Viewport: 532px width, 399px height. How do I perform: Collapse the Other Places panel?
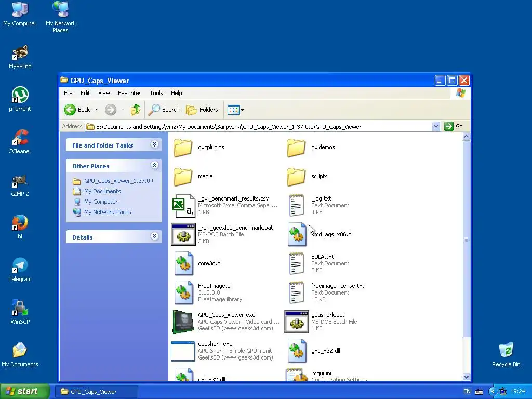point(154,165)
